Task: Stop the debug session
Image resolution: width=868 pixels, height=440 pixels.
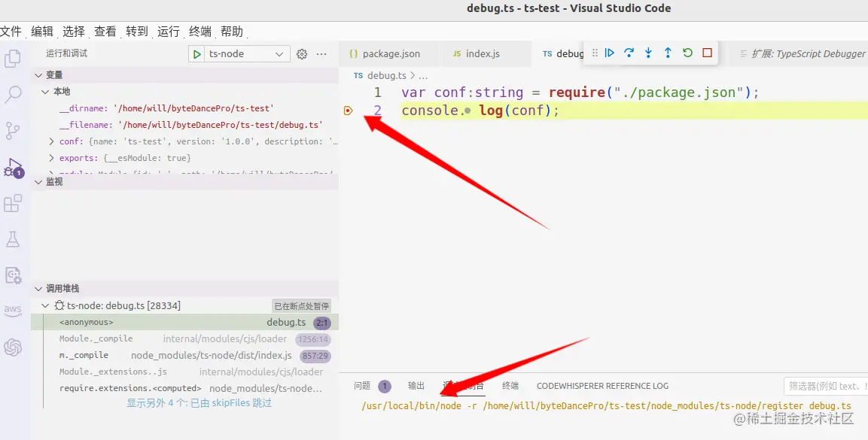Action: click(x=707, y=53)
